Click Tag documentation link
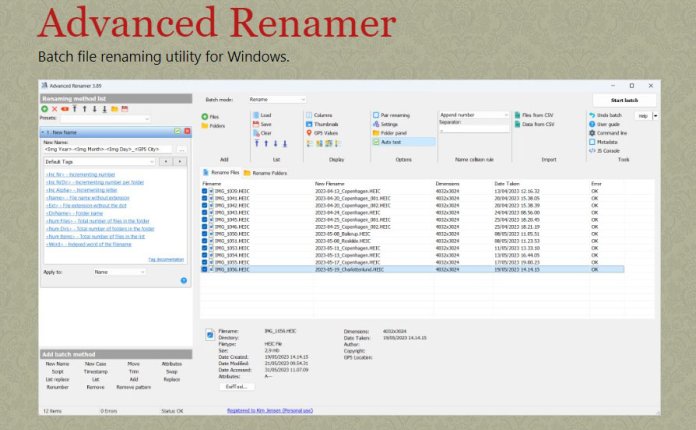This screenshot has width=696, height=430. [x=165, y=259]
